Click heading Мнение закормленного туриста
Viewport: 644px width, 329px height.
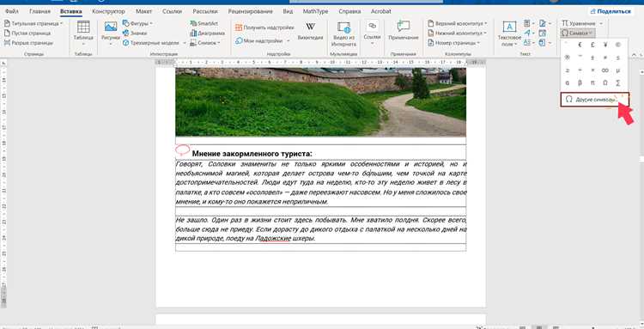[x=252, y=154]
